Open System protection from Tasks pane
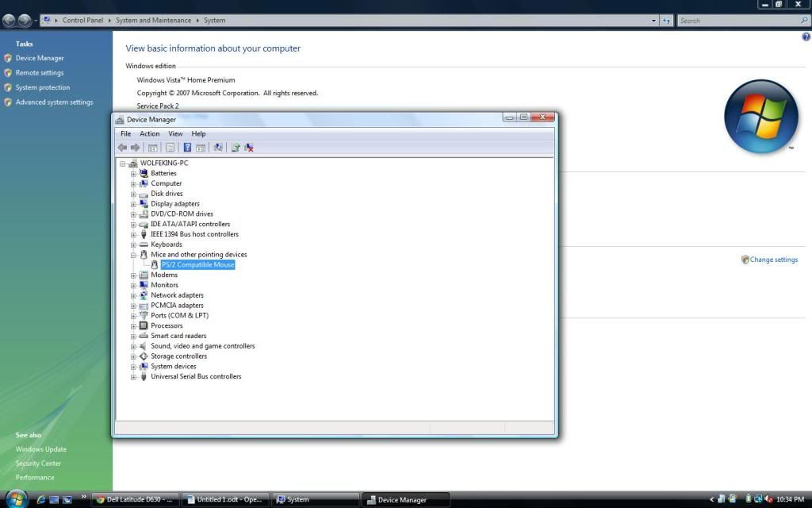812x508 pixels. (43, 87)
